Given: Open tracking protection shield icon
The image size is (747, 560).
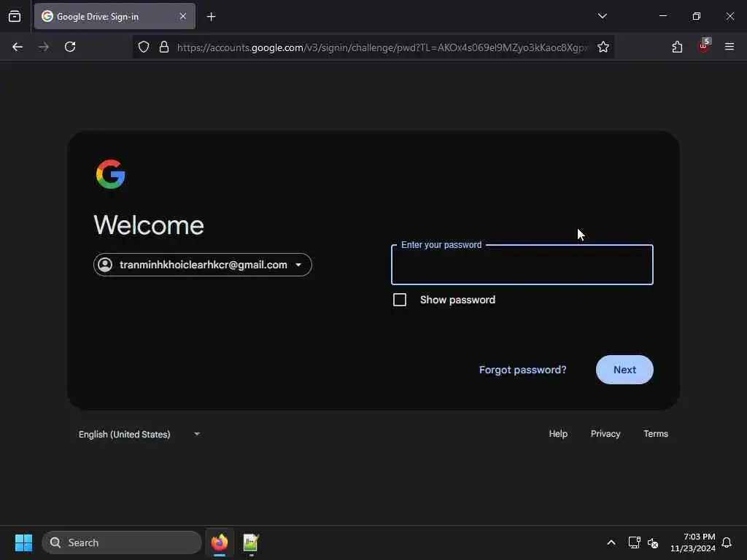Looking at the screenshot, I should tap(144, 47).
